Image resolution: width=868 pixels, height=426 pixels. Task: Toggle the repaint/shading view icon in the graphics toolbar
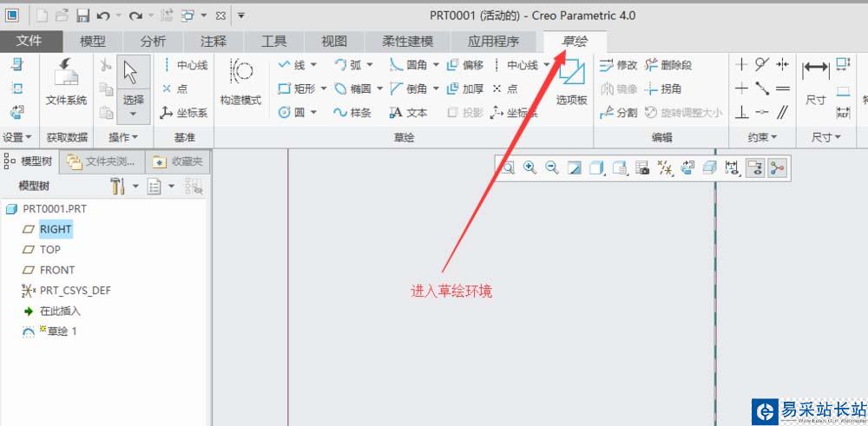(575, 167)
